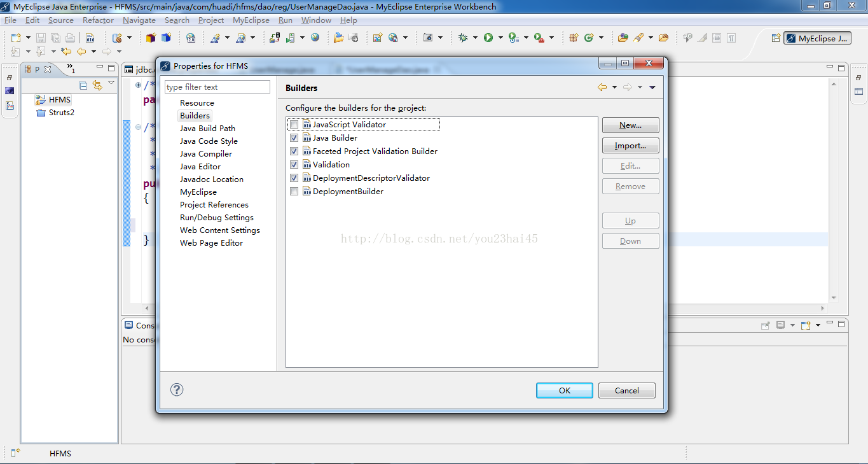Click the Cancel button
The image size is (868, 464).
click(627, 391)
